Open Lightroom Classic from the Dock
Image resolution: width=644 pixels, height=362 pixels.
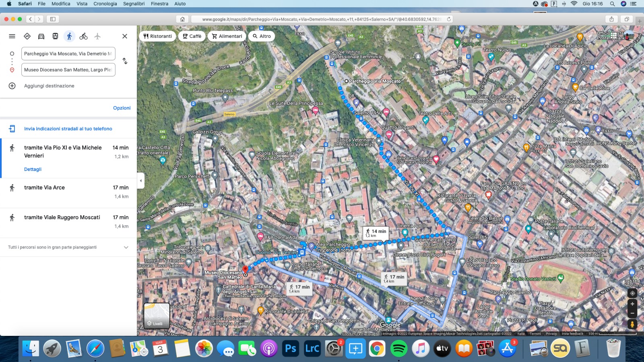click(312, 348)
